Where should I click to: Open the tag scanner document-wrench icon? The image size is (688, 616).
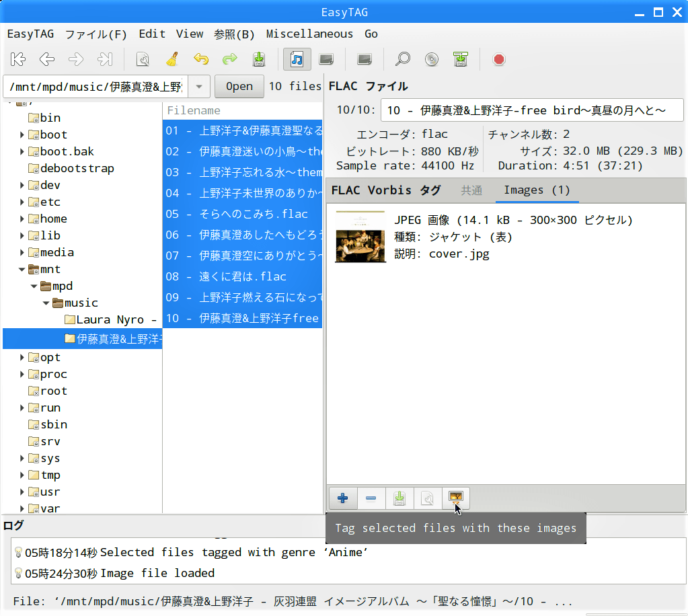(x=143, y=59)
